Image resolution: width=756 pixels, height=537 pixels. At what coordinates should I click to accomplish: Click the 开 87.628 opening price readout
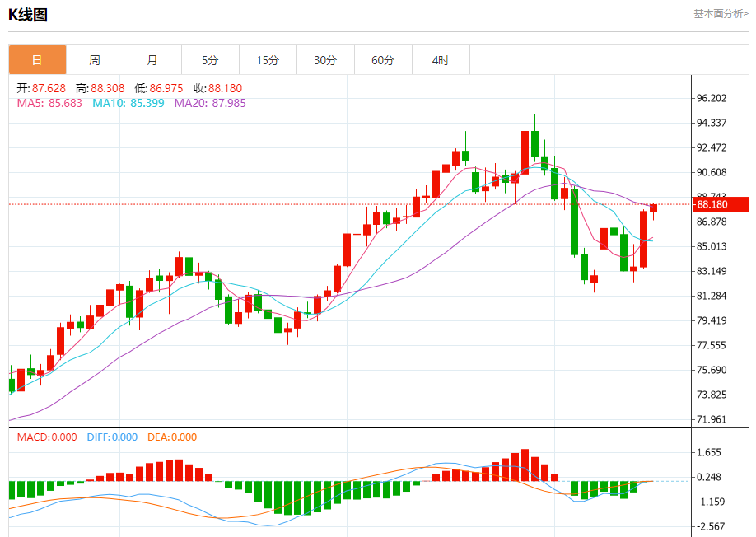[42, 88]
